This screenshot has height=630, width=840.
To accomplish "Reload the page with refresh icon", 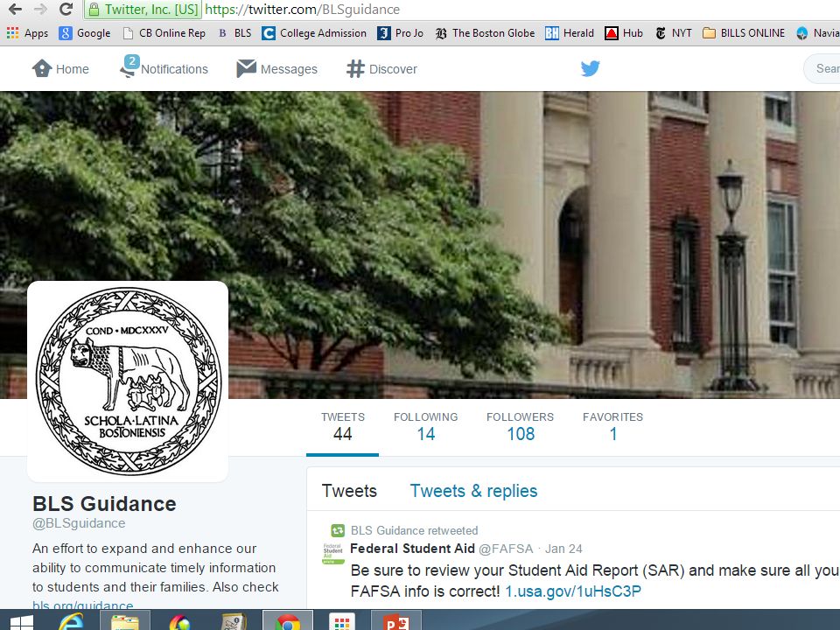I will coord(66,9).
